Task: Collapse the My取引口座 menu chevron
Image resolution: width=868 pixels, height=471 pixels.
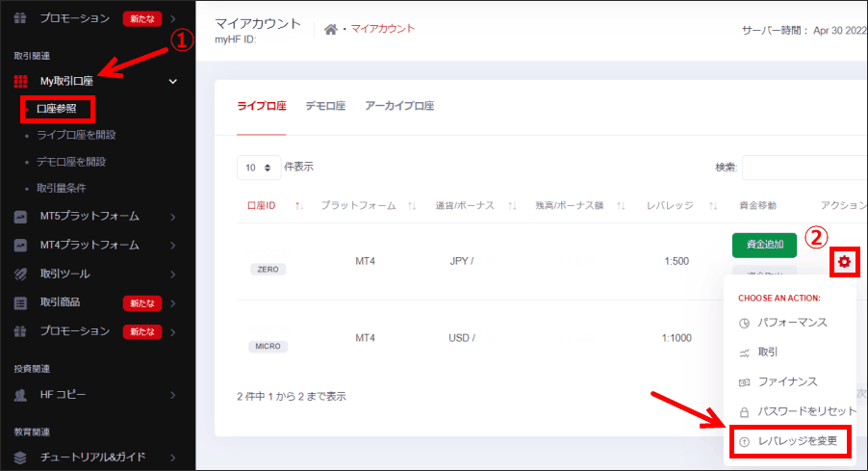Action: click(173, 81)
